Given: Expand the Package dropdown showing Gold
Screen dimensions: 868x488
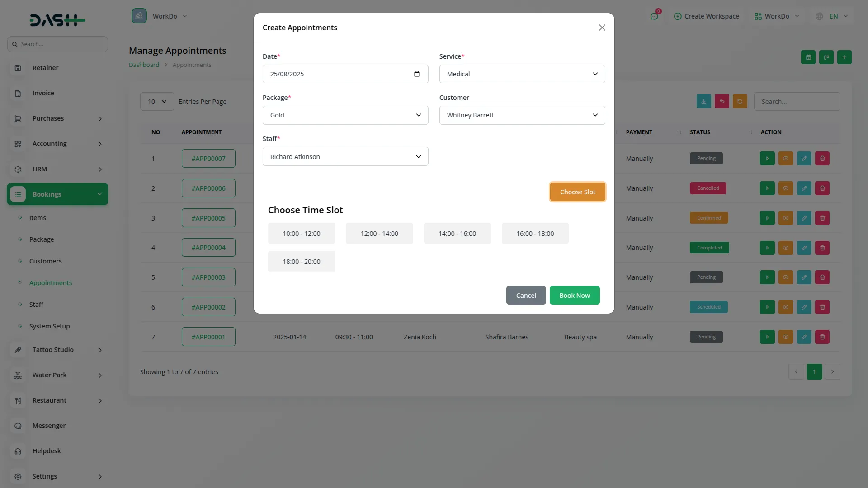Looking at the screenshot, I should pyautogui.click(x=345, y=115).
